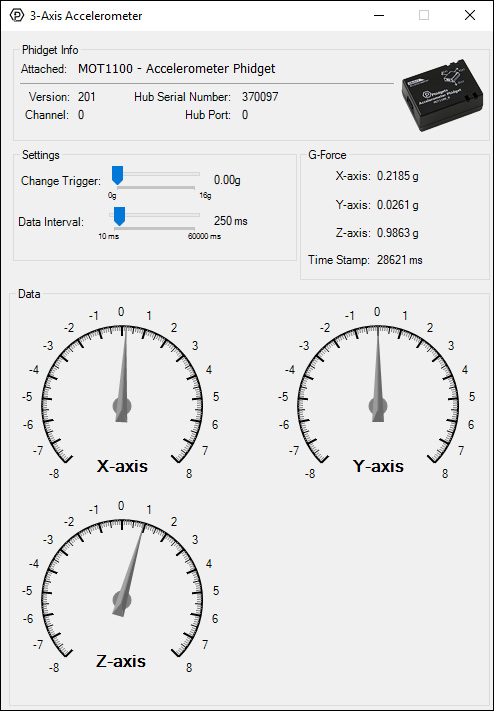The image size is (494, 711).
Task: Click the X-axis G-Force value 0.2185 g
Action: click(398, 176)
